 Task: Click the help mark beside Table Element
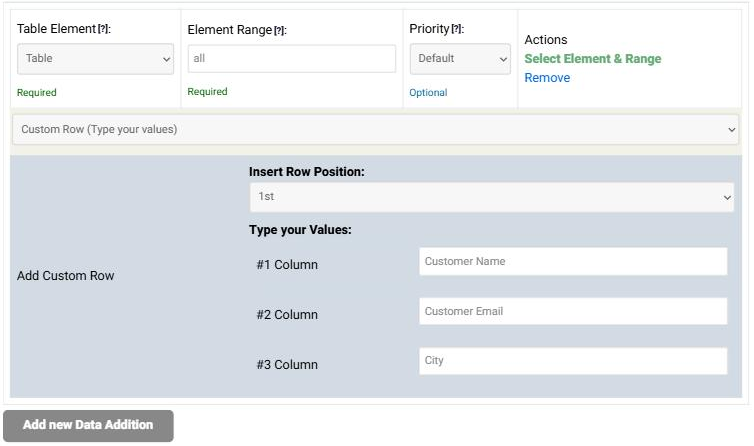(103, 29)
